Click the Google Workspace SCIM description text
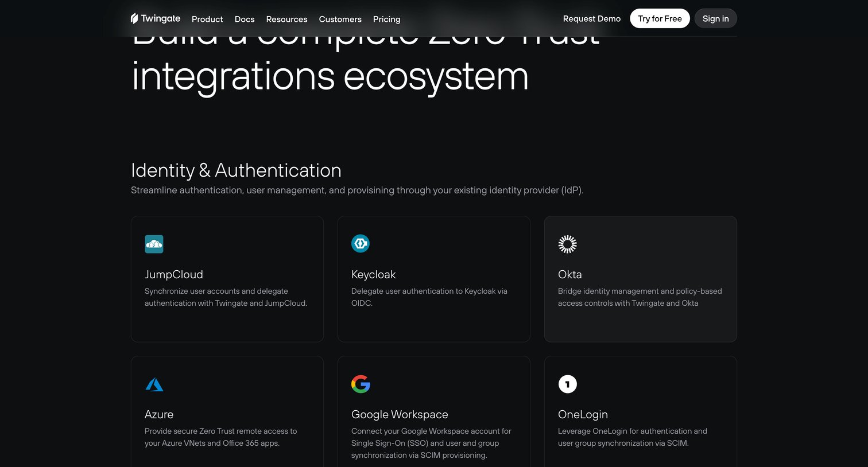Screen dimensions: 868x467 click(431, 443)
